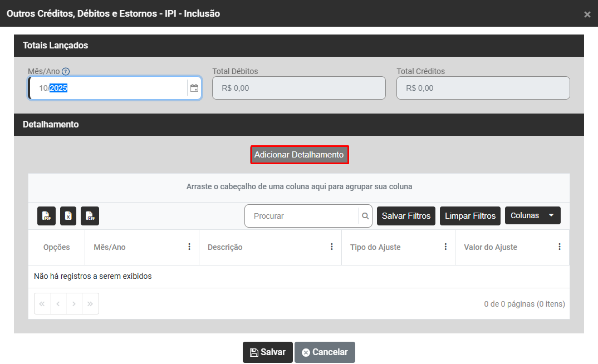Open Tipo do Ajuste column menu

[x=445, y=247]
